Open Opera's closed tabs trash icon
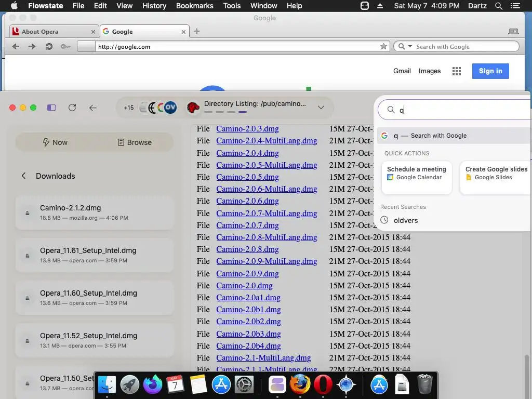This screenshot has width=532, height=399. pos(513,32)
